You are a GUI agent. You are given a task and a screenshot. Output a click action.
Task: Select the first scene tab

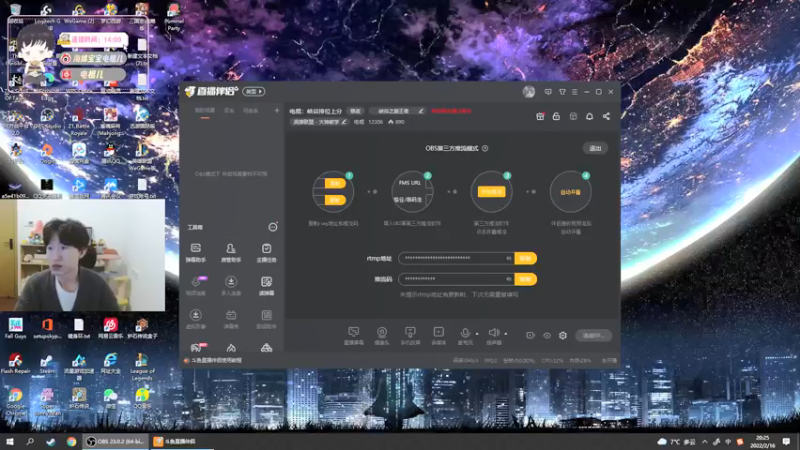[205, 111]
